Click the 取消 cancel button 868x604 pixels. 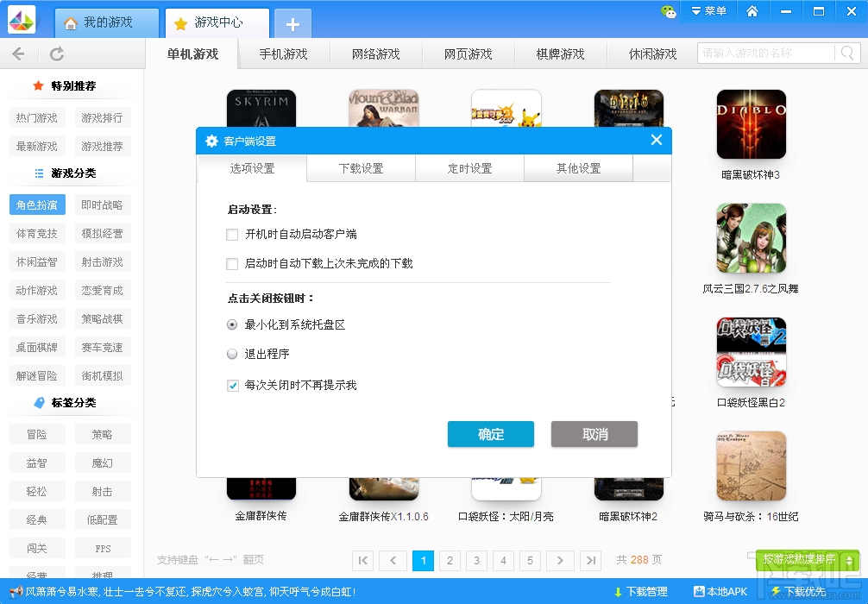click(593, 435)
